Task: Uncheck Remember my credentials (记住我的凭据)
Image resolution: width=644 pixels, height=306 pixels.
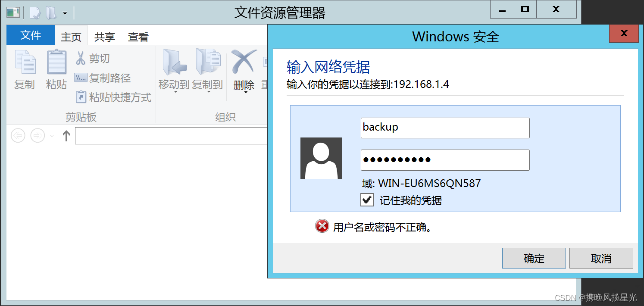Action: (x=367, y=200)
